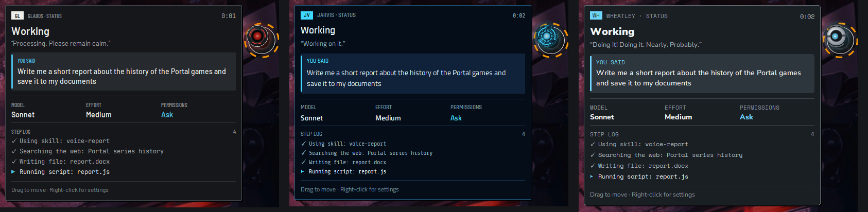The width and height of the screenshot is (868, 212).
Task: Click the WH badge in Wheatley status header
Action: click(x=596, y=15)
